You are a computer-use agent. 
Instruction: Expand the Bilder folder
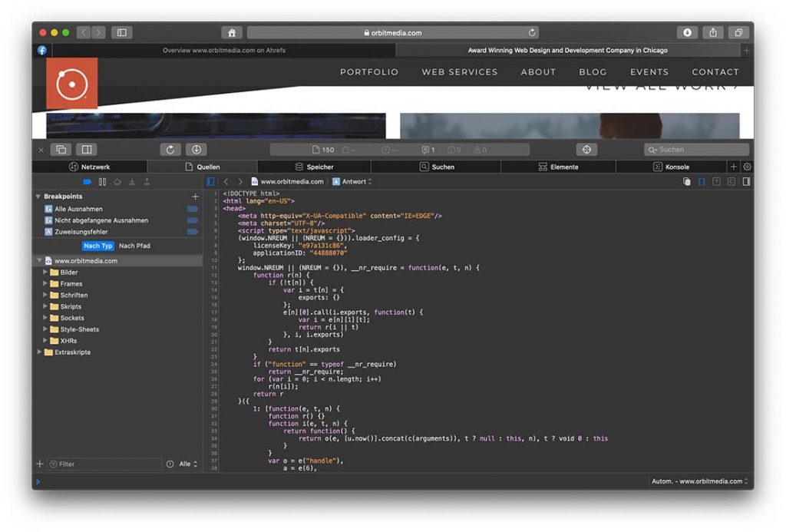45,273
